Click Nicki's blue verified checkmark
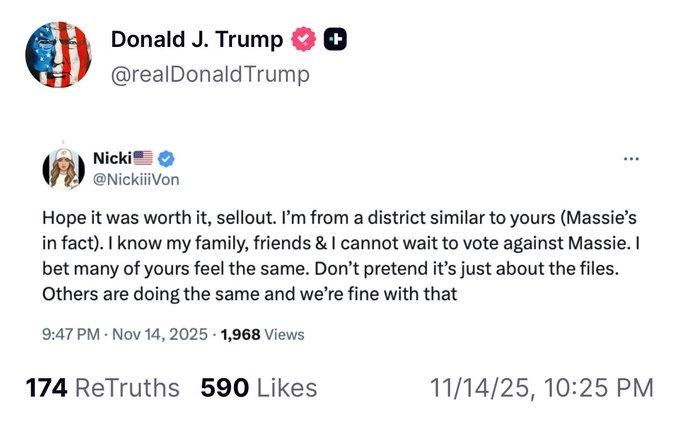The height and width of the screenshot is (423, 680). (x=166, y=158)
